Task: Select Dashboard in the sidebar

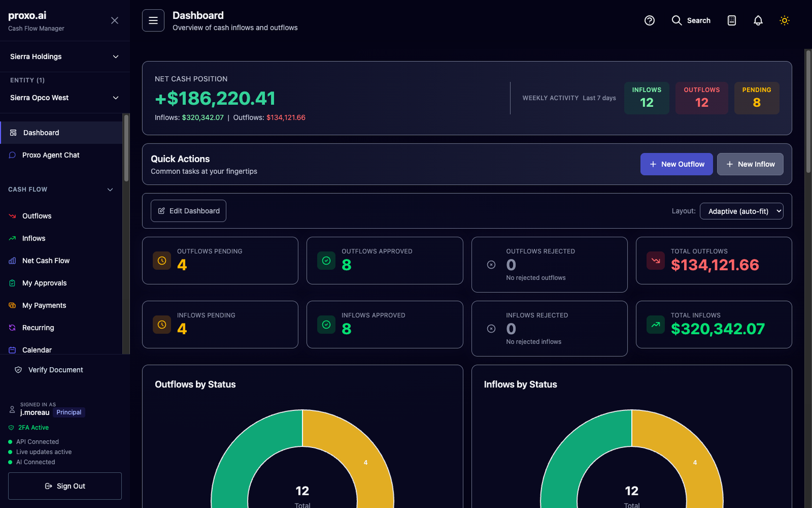Action: pos(61,133)
